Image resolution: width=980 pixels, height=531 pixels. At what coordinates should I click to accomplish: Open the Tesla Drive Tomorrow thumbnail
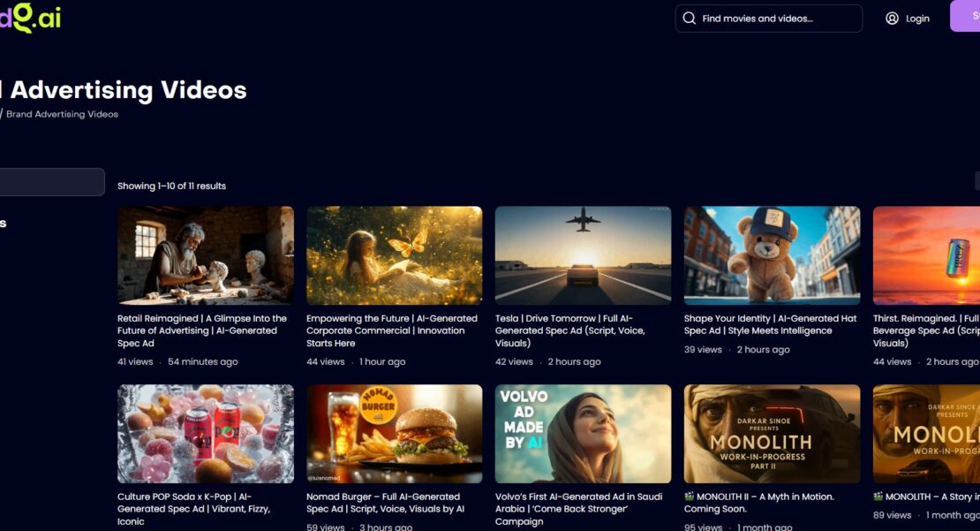(x=583, y=255)
